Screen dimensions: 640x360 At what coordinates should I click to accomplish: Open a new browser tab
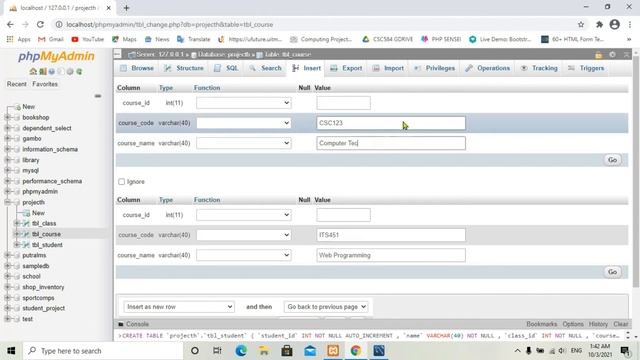tap(127, 8)
